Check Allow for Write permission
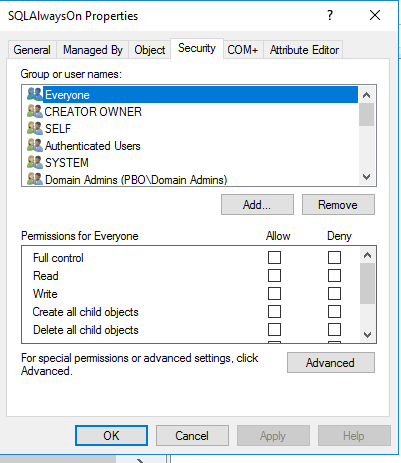This screenshot has height=463, width=401. (x=274, y=294)
